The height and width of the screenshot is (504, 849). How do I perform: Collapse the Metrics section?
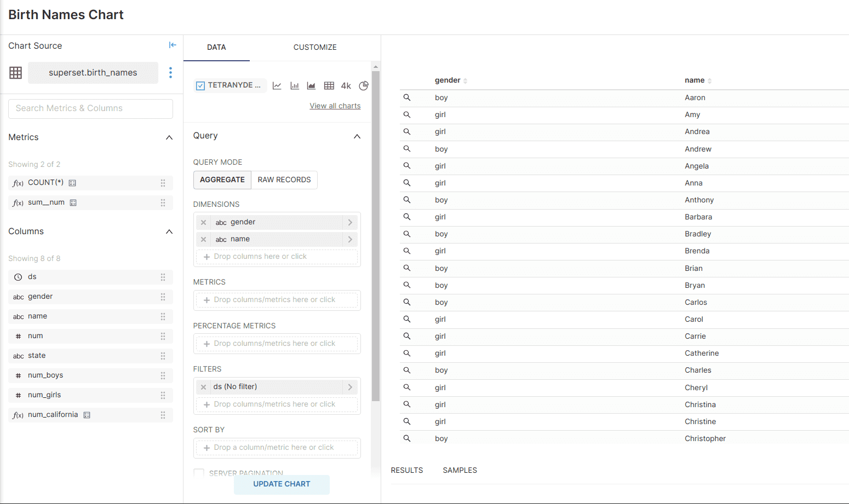click(169, 137)
